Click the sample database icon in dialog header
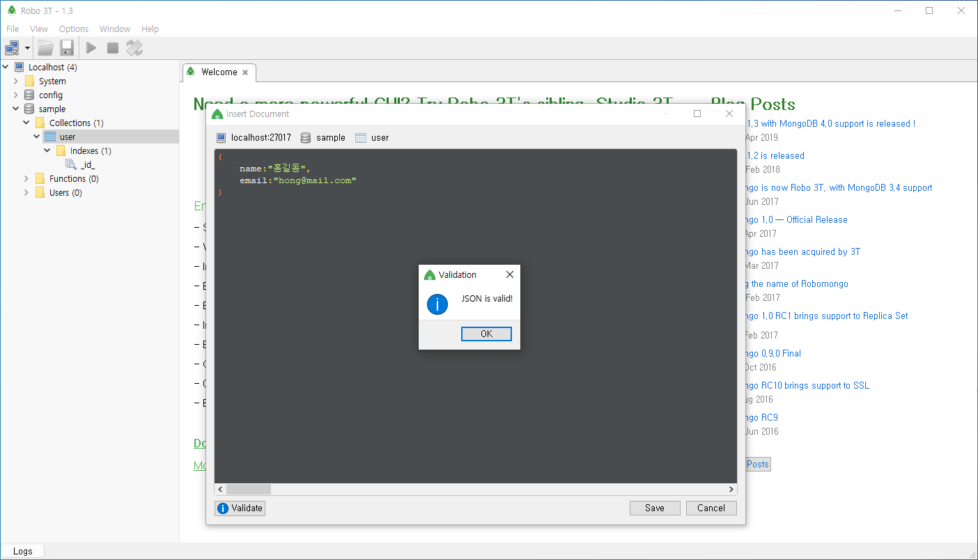Screen dimensions: 978x560 coord(306,137)
